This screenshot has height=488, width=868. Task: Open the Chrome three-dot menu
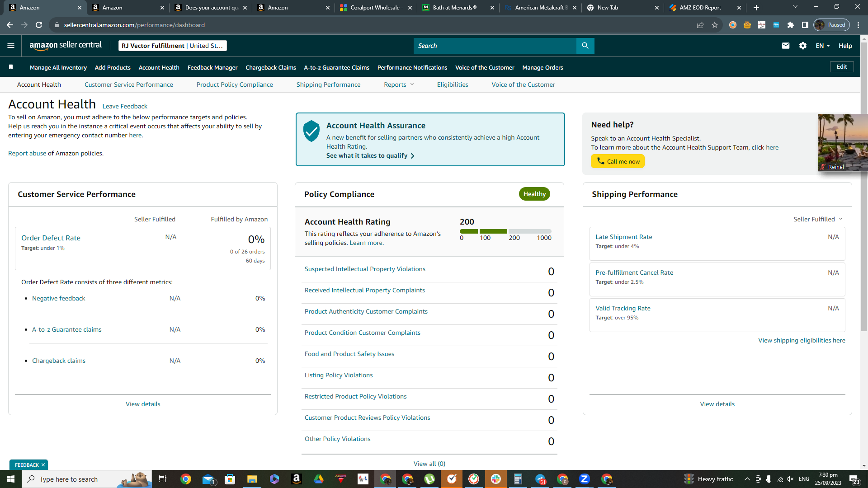859,25
